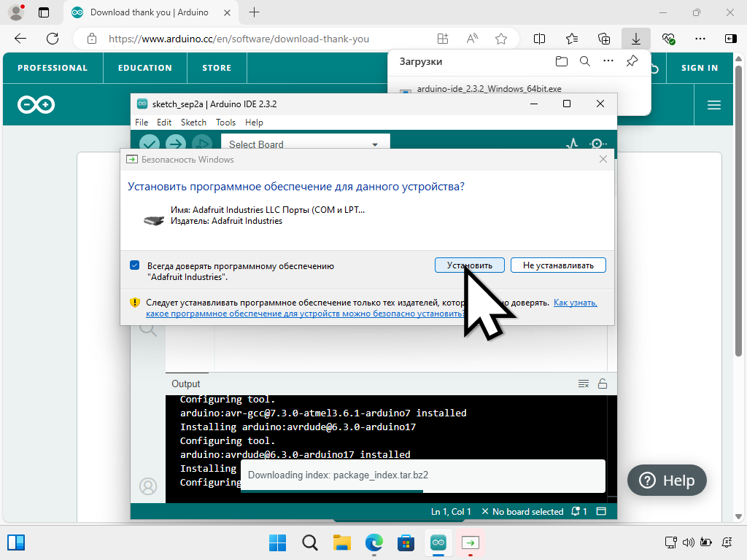The image size is (747, 560).
Task: Open more options in the Загрузки panel
Action: [608, 61]
